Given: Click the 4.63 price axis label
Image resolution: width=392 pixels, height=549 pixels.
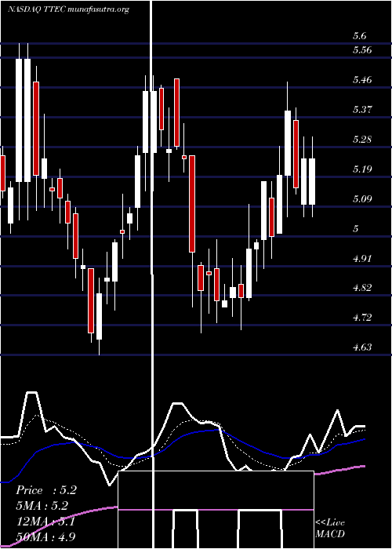Looking at the screenshot, I should [x=362, y=347].
